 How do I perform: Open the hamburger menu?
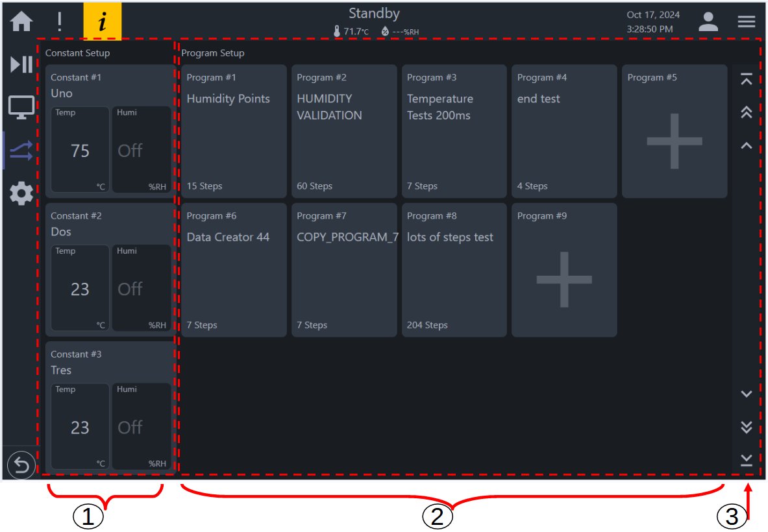pyautogui.click(x=747, y=21)
